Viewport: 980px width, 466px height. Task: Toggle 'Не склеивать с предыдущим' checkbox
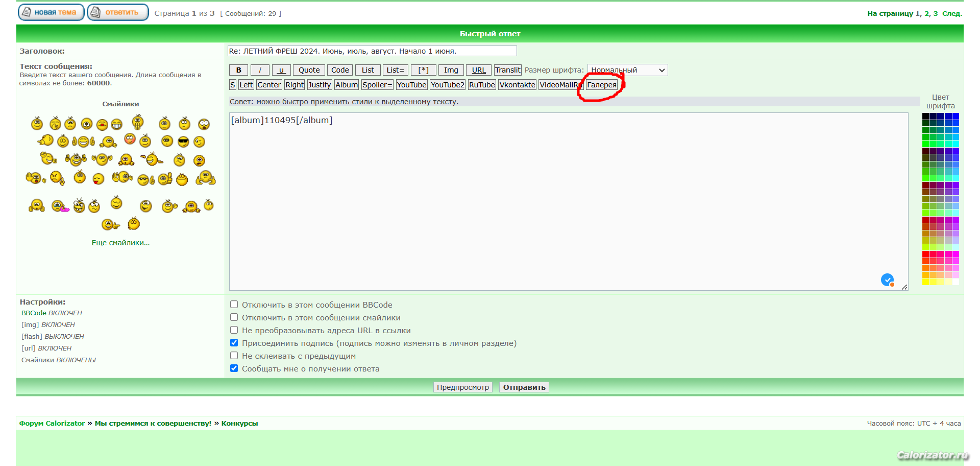pyautogui.click(x=234, y=356)
